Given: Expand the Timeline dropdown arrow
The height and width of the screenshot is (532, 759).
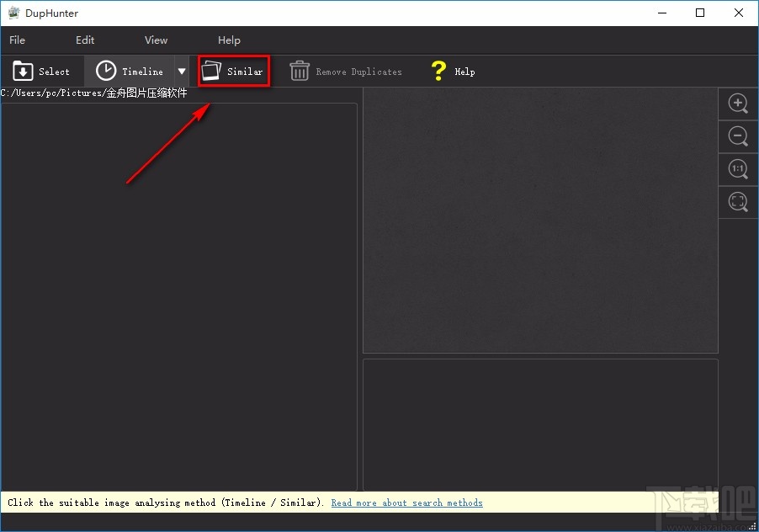Looking at the screenshot, I should coord(182,72).
